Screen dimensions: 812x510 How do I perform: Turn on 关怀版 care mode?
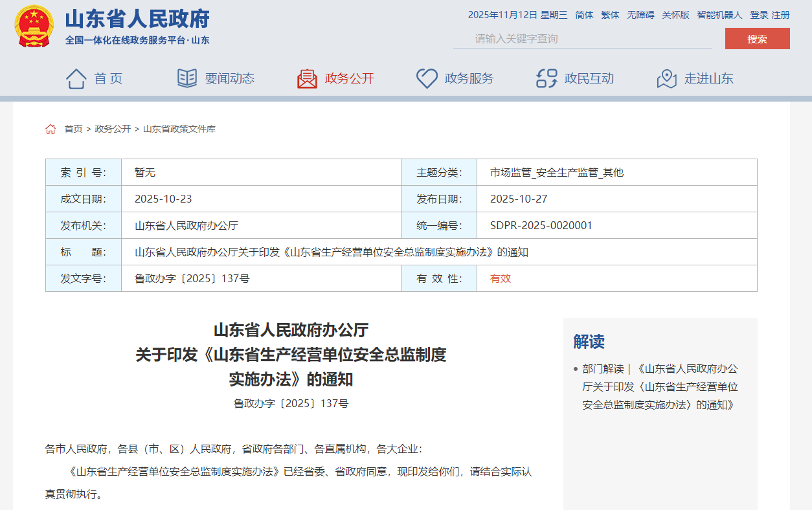point(675,15)
